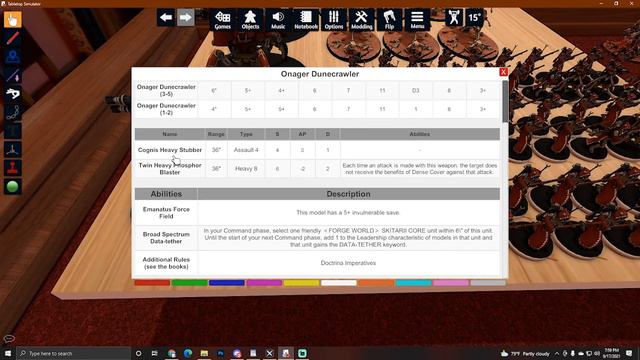Open the weather widget on taskbar

[x=524, y=353]
